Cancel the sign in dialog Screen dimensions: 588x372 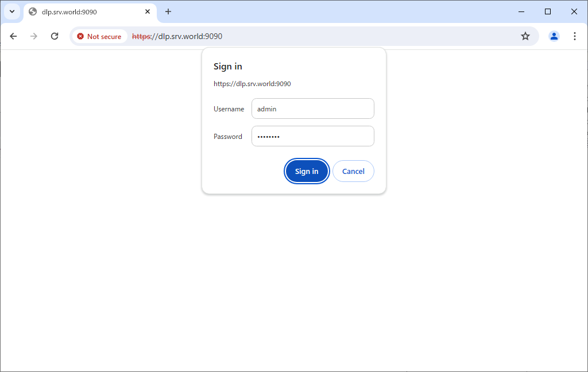pos(353,172)
